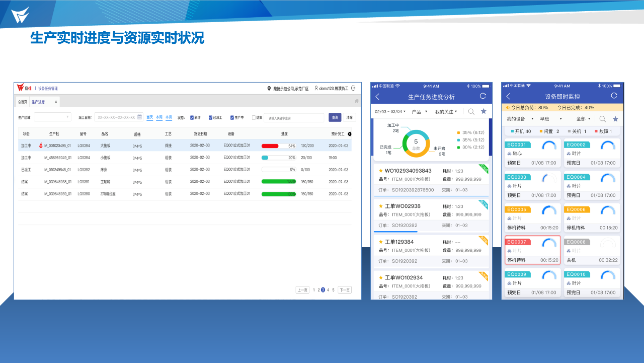Switch to the 首页 tab
The width and height of the screenshot is (644, 363).
point(23,102)
